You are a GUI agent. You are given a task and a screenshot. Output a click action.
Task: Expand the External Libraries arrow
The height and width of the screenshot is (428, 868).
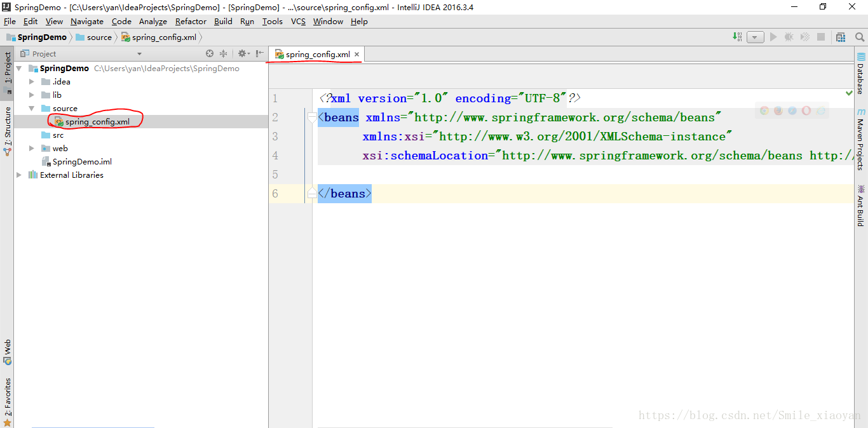click(x=19, y=175)
